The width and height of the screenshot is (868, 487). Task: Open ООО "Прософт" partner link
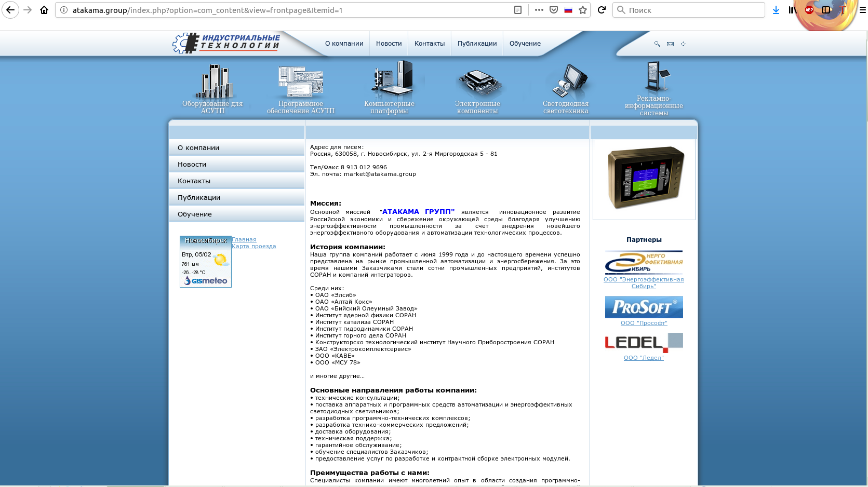tap(644, 323)
